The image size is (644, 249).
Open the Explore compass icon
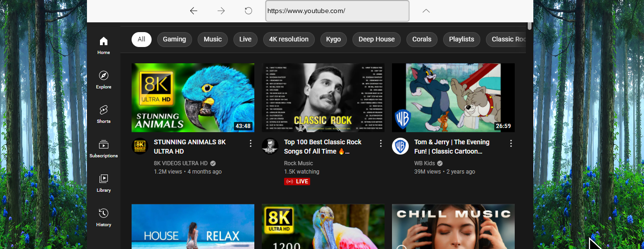pos(104,80)
